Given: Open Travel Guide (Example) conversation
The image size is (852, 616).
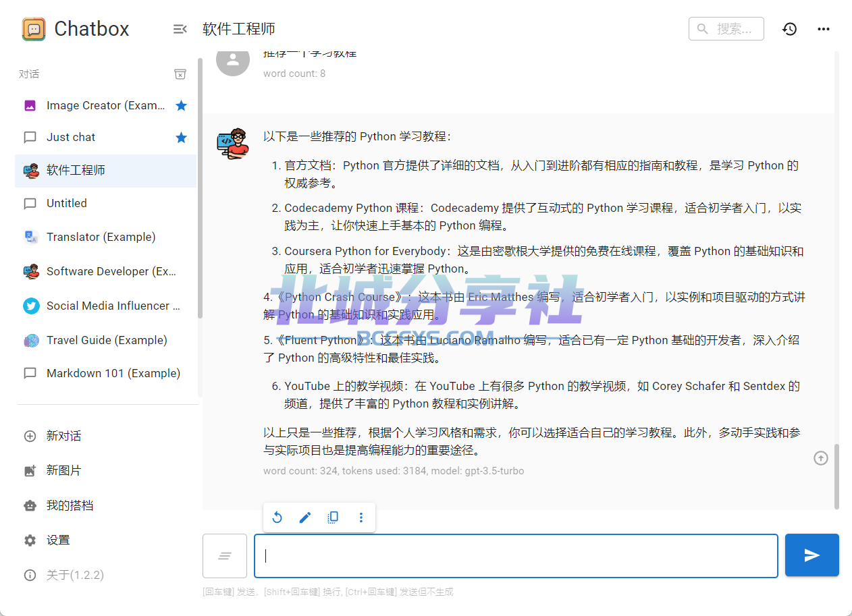Looking at the screenshot, I should [x=106, y=340].
